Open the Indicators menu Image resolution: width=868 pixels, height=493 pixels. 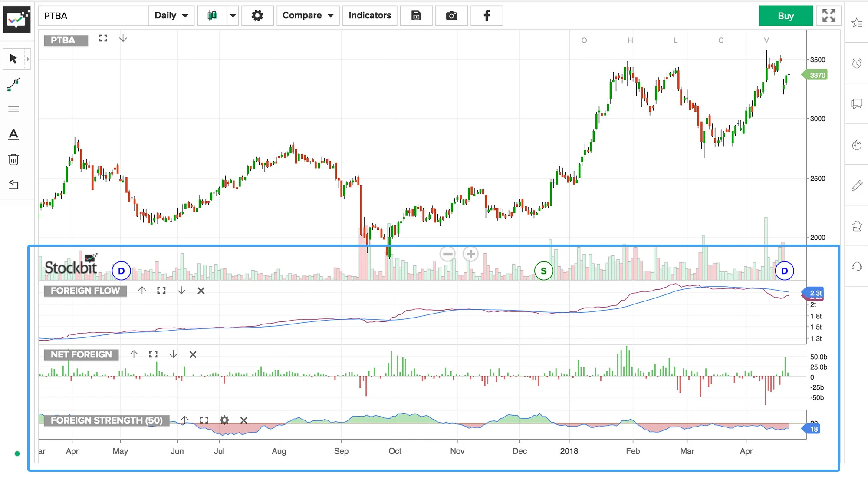click(x=369, y=16)
